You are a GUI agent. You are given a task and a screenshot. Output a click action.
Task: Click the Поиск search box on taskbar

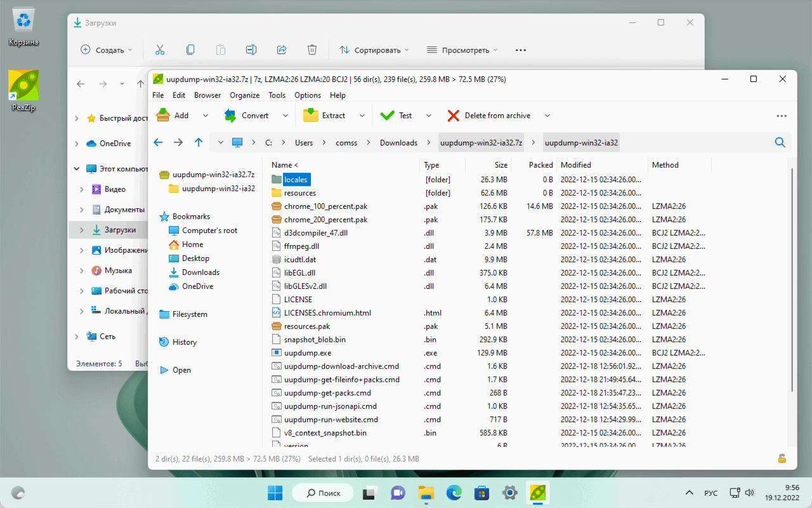323,493
